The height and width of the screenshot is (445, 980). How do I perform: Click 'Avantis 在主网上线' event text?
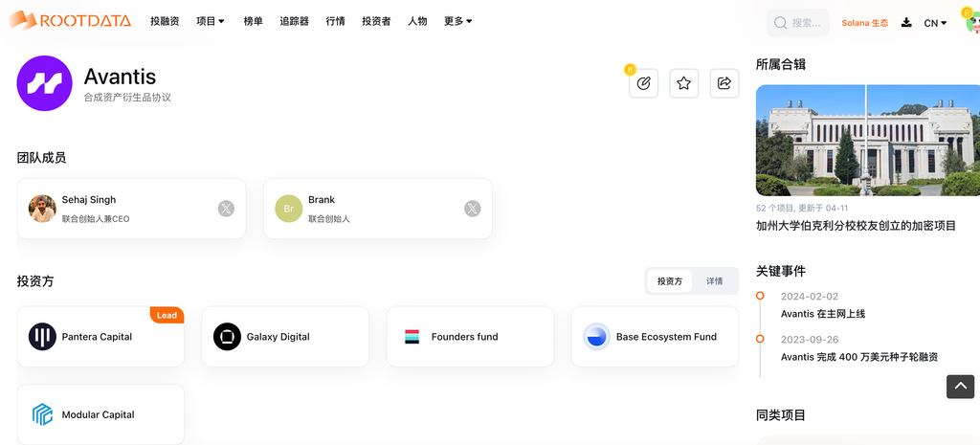pos(823,314)
